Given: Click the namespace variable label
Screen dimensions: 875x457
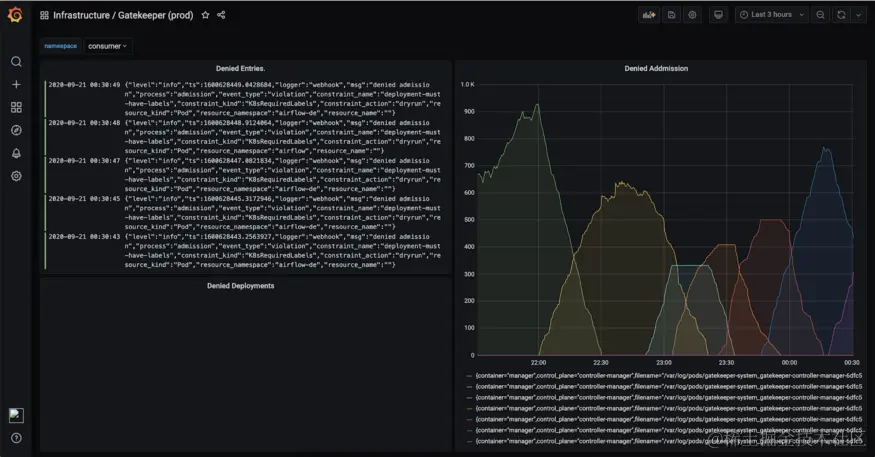Looking at the screenshot, I should click(x=61, y=46).
